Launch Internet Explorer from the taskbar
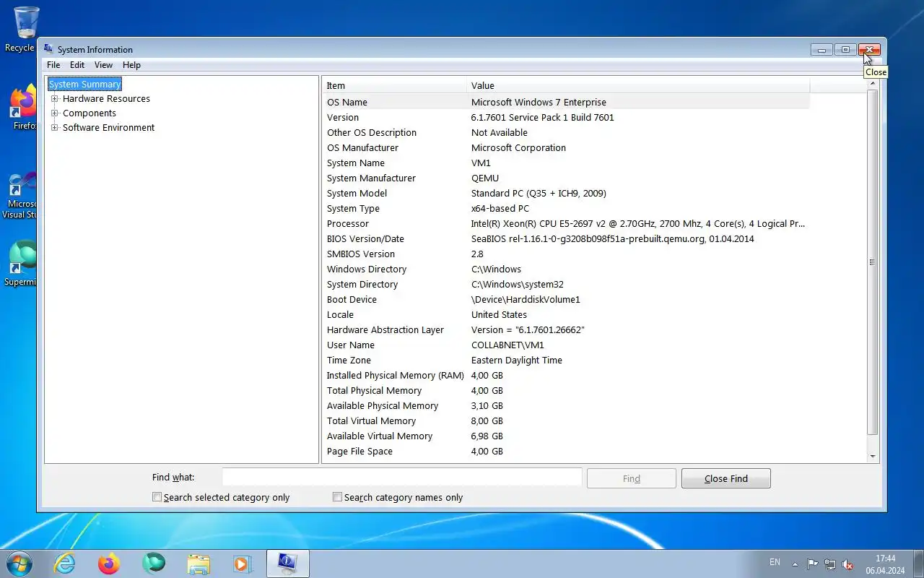 (x=65, y=564)
